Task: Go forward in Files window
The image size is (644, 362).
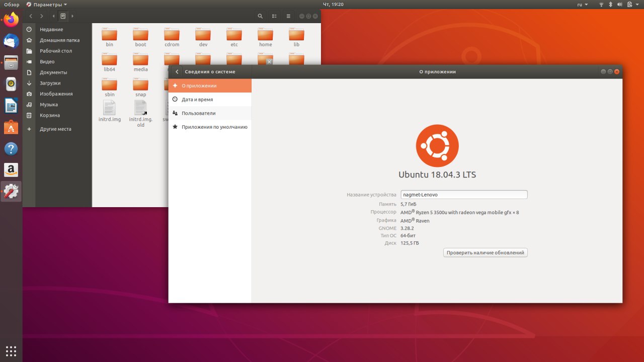Action: tap(42, 16)
